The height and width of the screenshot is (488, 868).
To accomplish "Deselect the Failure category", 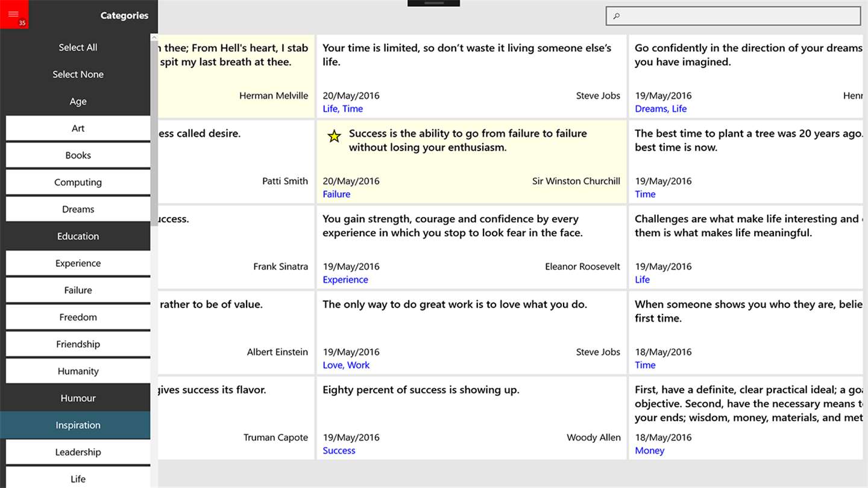I will point(78,290).
